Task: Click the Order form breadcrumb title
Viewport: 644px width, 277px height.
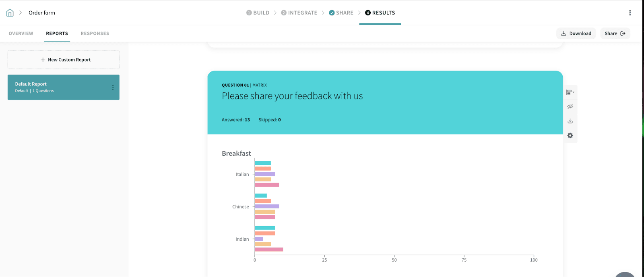Action: pos(42,13)
